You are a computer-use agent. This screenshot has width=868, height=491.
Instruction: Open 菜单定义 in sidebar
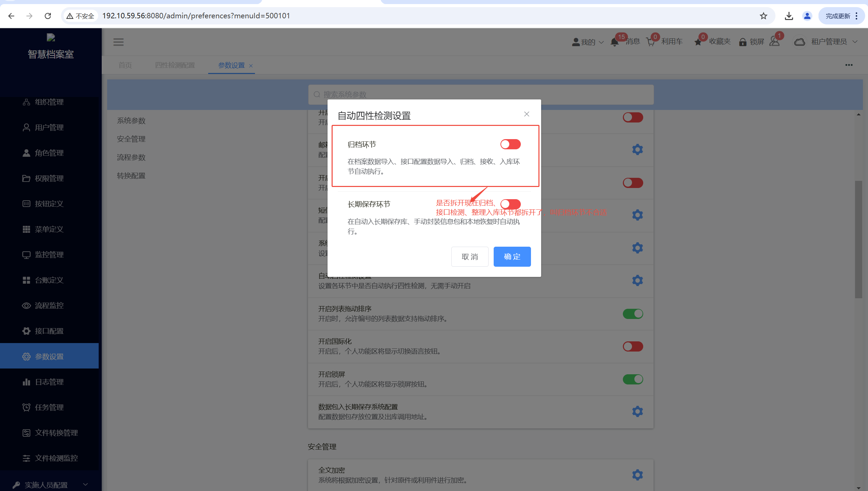[49, 229]
